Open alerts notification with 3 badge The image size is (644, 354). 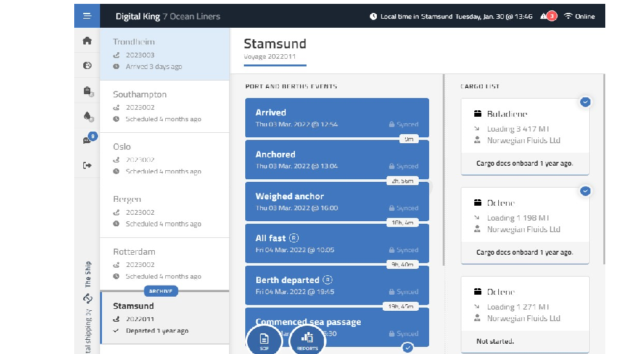pyautogui.click(x=548, y=16)
